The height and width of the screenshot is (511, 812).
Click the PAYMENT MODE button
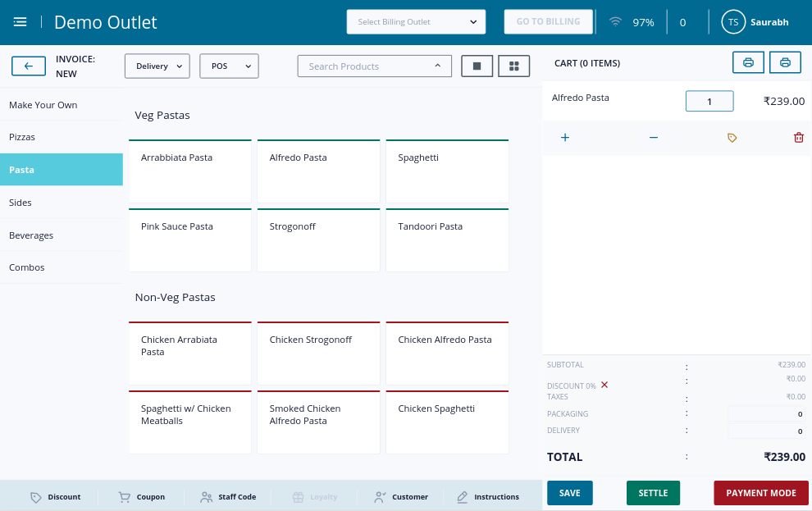coord(760,493)
